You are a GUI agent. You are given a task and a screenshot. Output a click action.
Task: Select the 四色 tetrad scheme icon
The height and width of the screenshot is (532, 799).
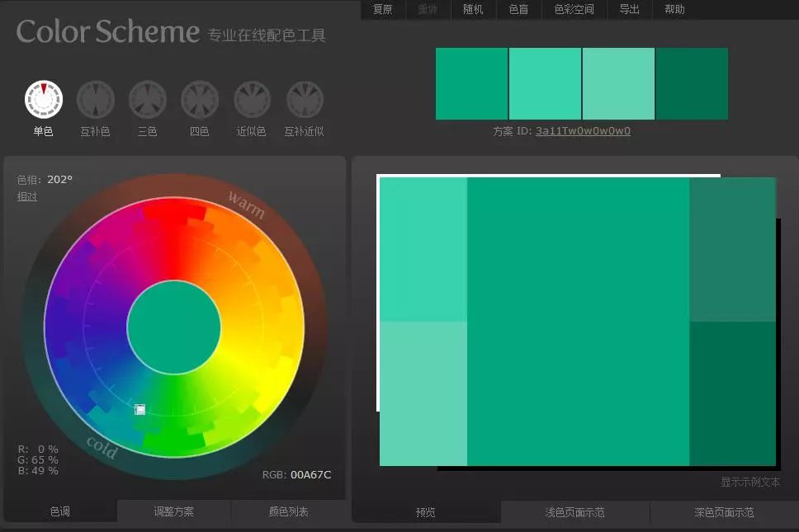(x=200, y=99)
